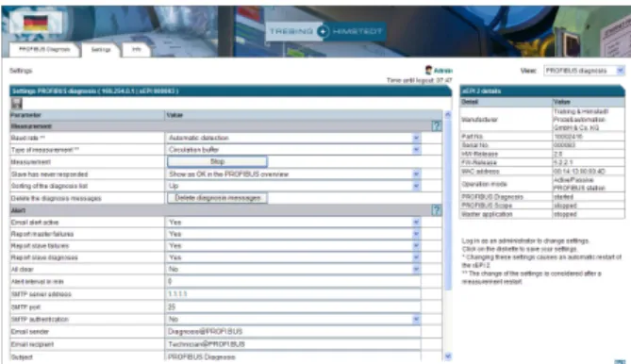
Task: Click the Measurement section header
Action: [x=225, y=126]
